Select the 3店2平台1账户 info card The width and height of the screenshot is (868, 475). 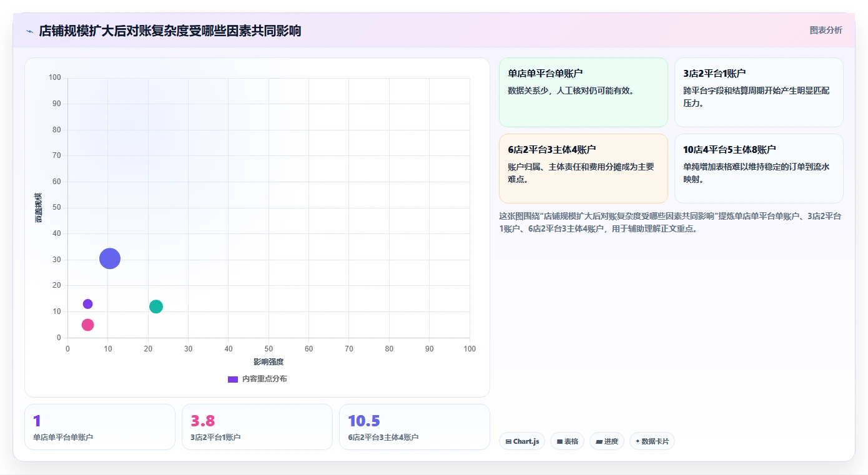[x=759, y=92]
